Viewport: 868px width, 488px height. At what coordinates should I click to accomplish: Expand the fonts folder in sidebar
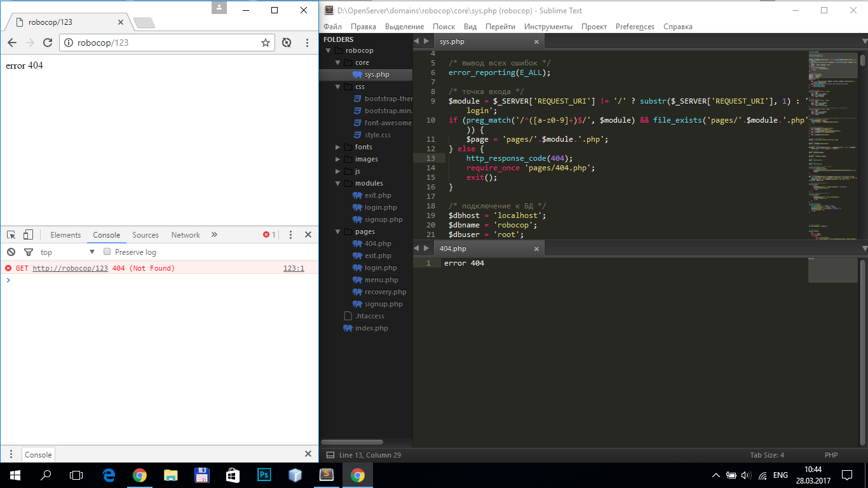pos(338,147)
